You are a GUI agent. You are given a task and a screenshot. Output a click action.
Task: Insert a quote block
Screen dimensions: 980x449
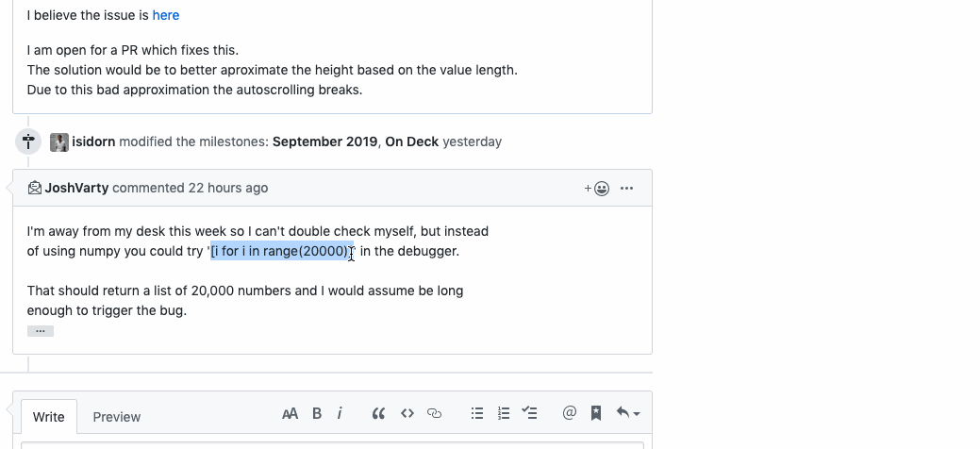(x=378, y=413)
